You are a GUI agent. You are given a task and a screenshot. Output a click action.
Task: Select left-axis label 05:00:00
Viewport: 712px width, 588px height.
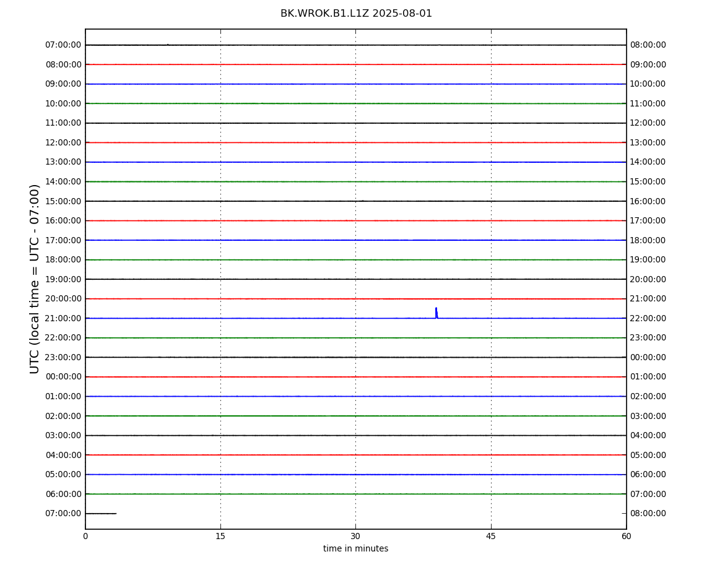[x=64, y=475]
